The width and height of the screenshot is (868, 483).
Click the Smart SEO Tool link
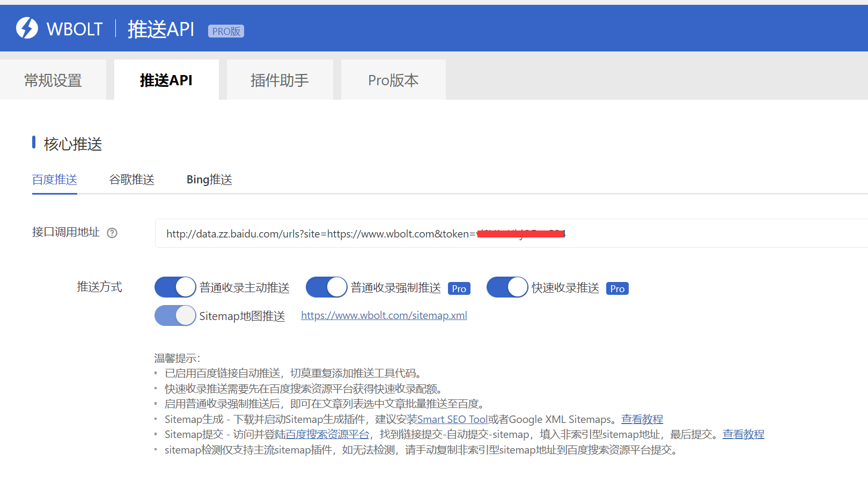tap(452, 419)
